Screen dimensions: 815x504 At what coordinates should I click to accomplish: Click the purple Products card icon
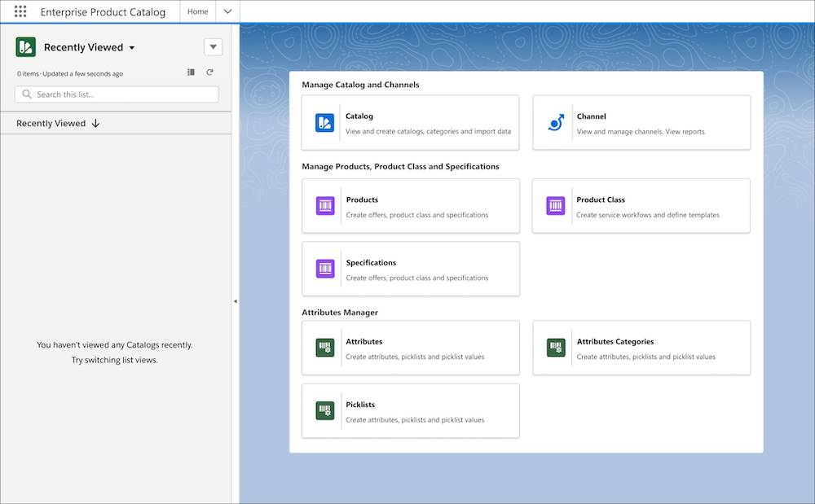click(325, 206)
